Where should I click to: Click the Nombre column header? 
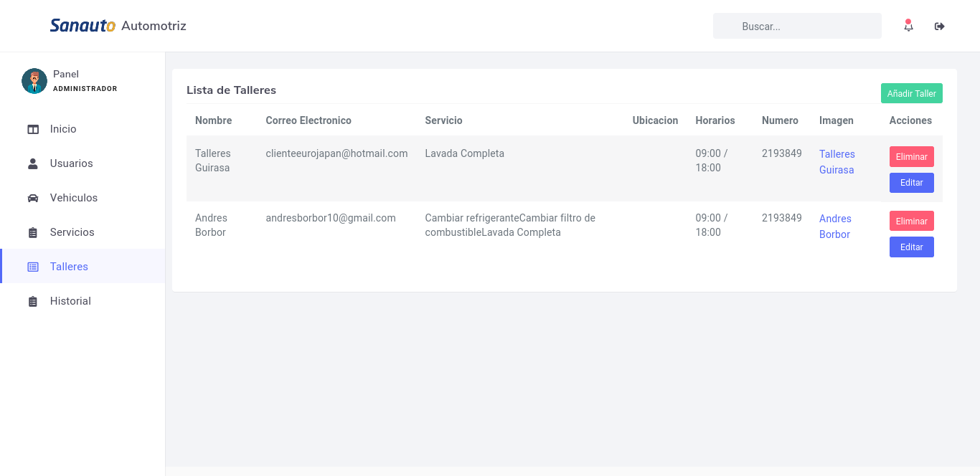(213, 120)
